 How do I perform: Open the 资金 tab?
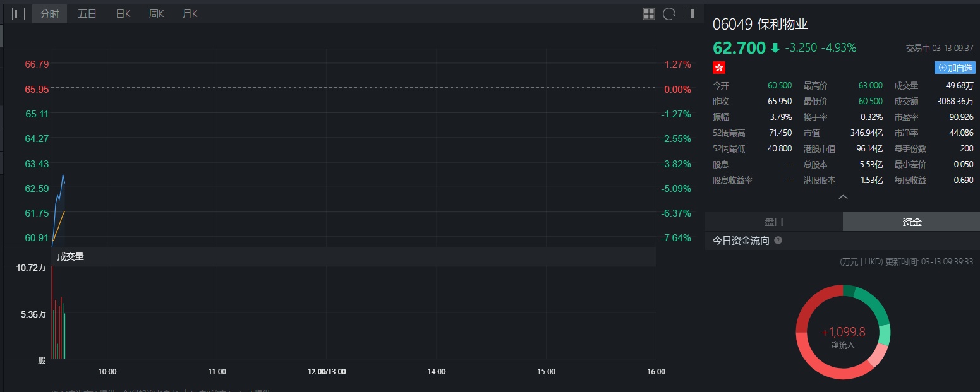point(912,222)
